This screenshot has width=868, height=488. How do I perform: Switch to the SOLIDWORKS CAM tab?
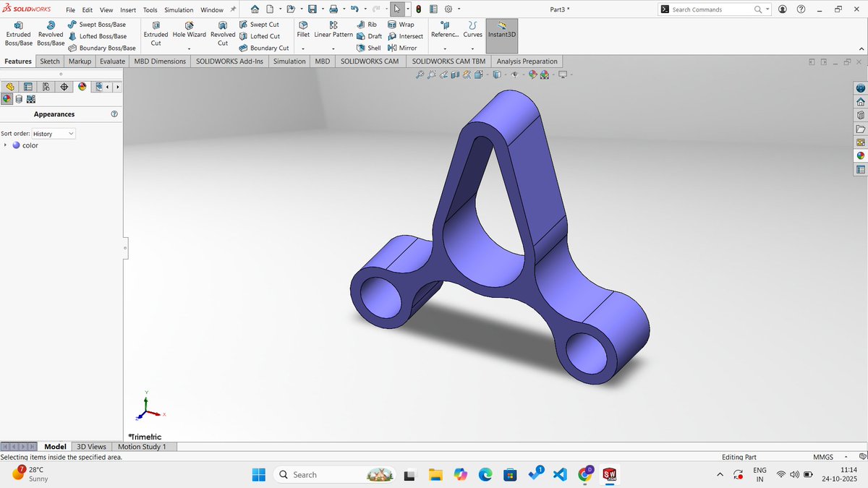point(370,61)
